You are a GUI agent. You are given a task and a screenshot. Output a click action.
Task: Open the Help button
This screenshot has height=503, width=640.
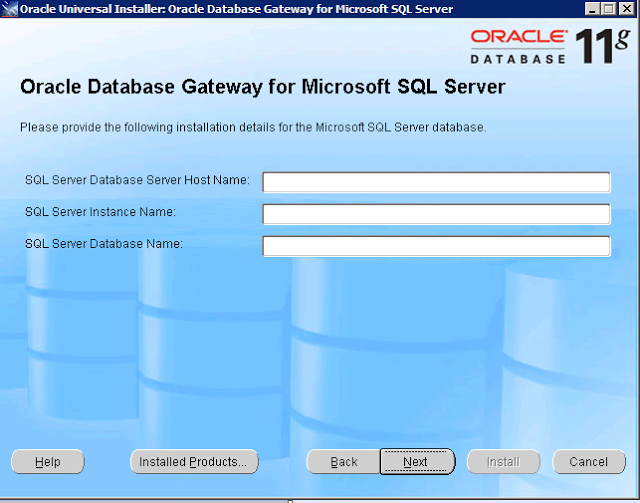pyautogui.click(x=48, y=462)
